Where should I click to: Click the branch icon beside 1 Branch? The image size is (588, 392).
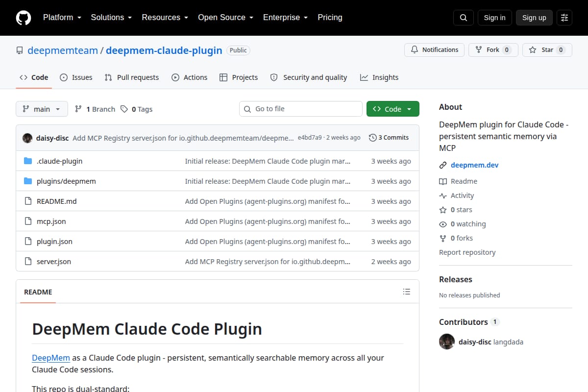[x=78, y=109]
